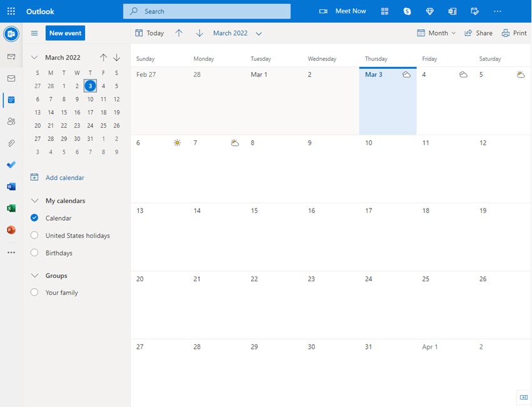
Task: Enable the United States holidays calendar
Action: coord(34,235)
